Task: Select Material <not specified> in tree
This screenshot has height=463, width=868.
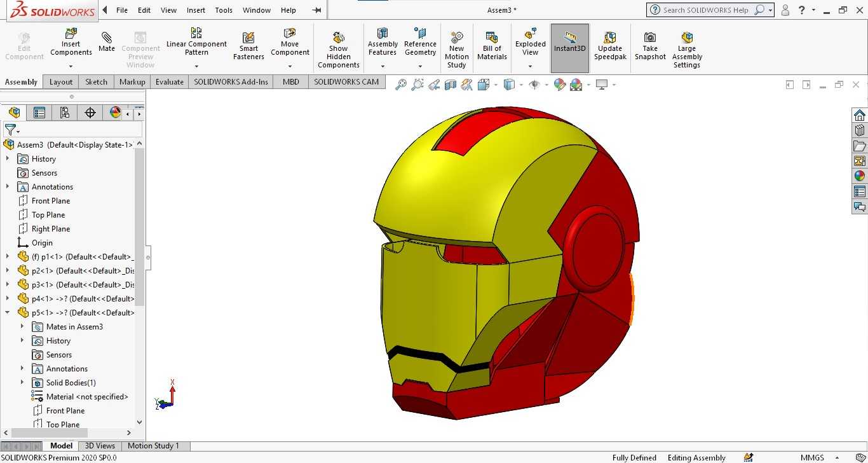Action: [x=87, y=397]
